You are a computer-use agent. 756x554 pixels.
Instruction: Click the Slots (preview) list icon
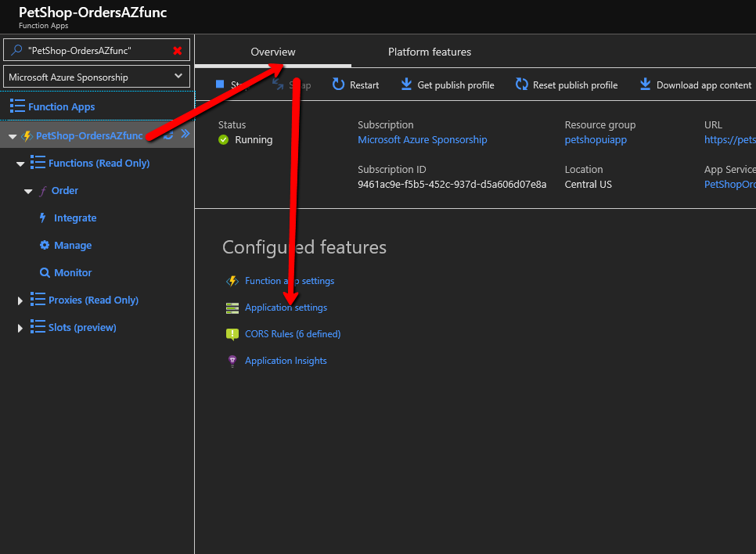pos(38,327)
